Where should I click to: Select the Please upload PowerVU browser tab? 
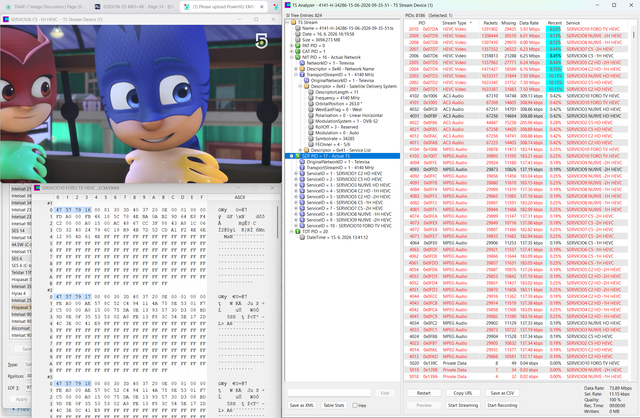tap(224, 7)
